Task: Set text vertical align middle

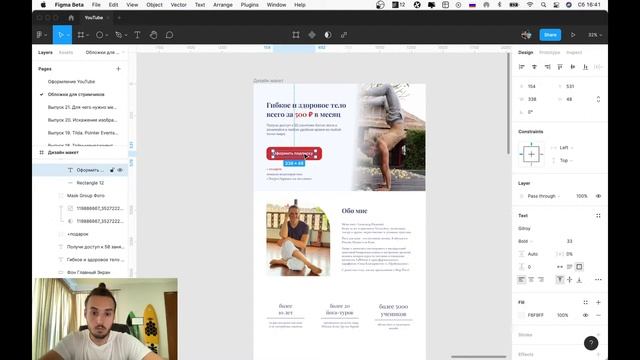Action: 569,280
